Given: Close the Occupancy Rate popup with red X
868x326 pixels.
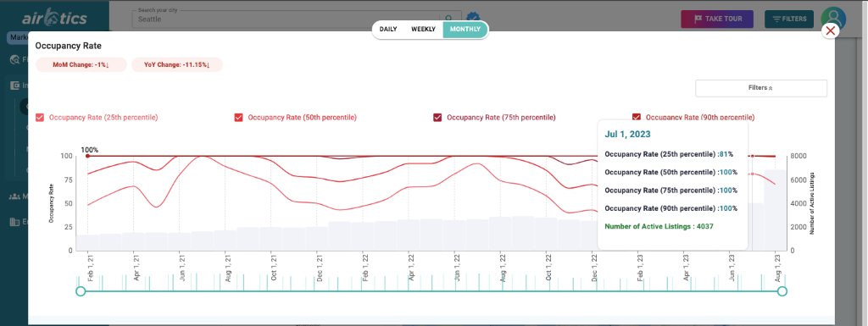Looking at the screenshot, I should (x=831, y=30).
